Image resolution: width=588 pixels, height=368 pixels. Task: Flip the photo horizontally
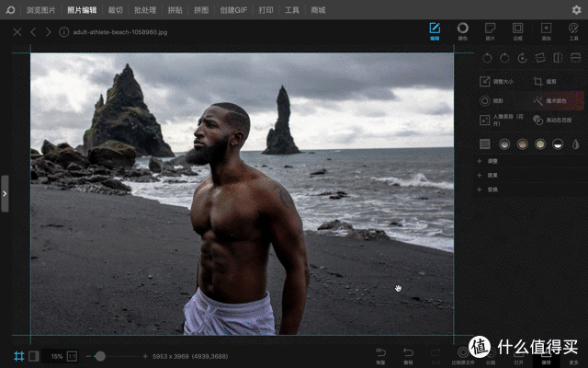(x=558, y=58)
